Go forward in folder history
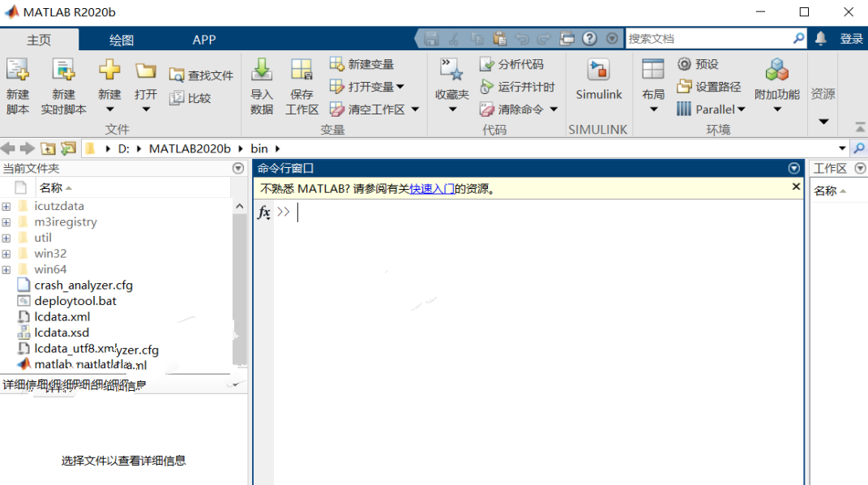Viewport: 868px width, 485px height. (x=27, y=148)
